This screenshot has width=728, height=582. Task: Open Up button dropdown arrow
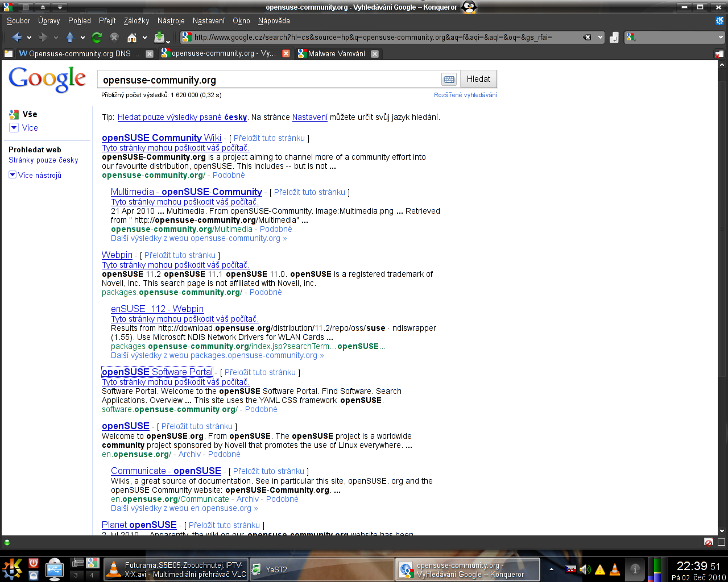tap(83, 38)
